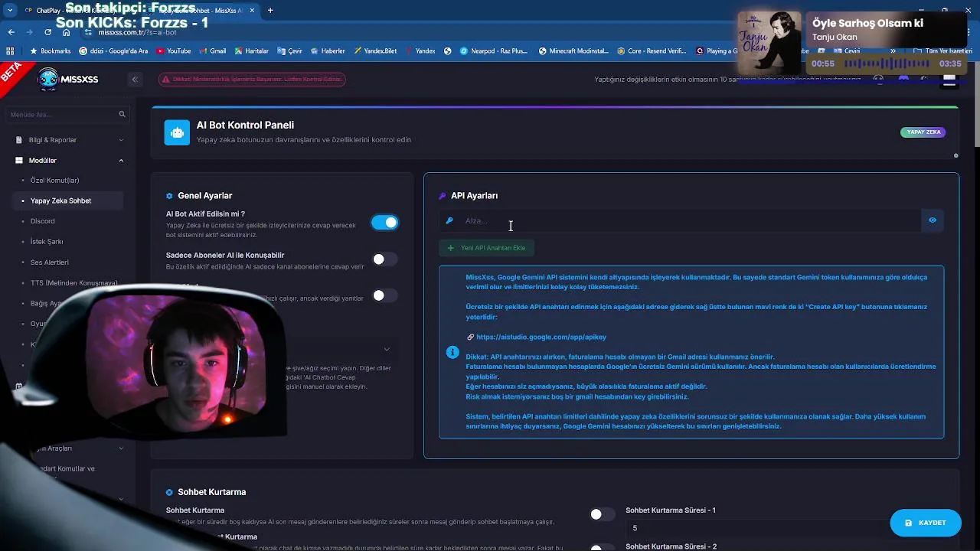Open the Çevir bookmark

coord(290,51)
